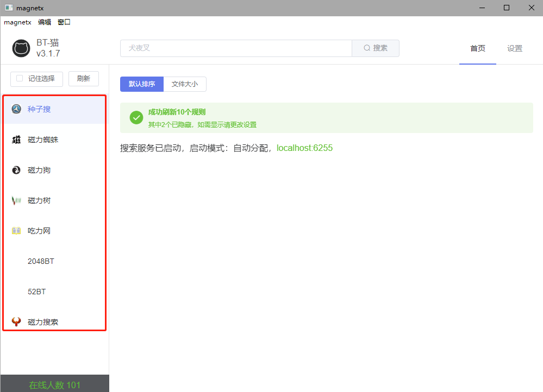This screenshot has width=543, height=392.
Task: Click the BT-猫 v3.1.7 version text
Action: tap(48, 48)
